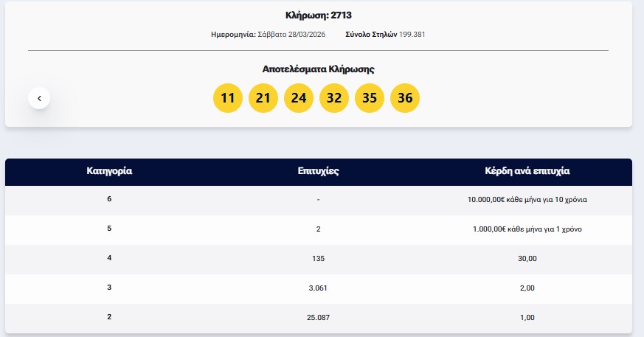Click the 135 successes cell

tap(318, 259)
